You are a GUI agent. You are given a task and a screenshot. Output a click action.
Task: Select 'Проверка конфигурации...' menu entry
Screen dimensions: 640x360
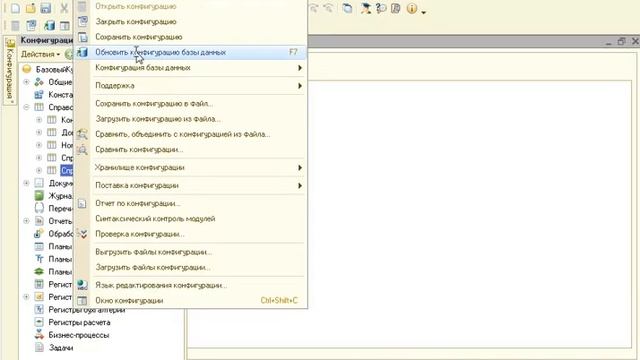(x=190, y=234)
